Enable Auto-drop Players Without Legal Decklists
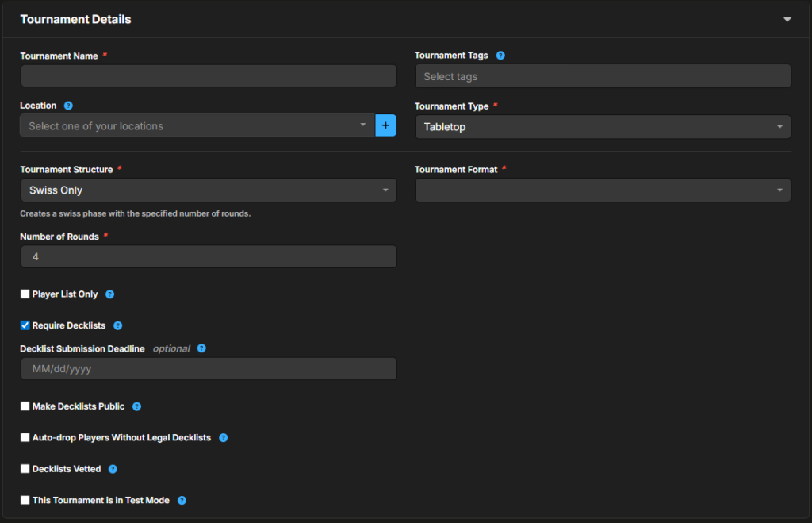This screenshot has height=523, width=812. 25,437
